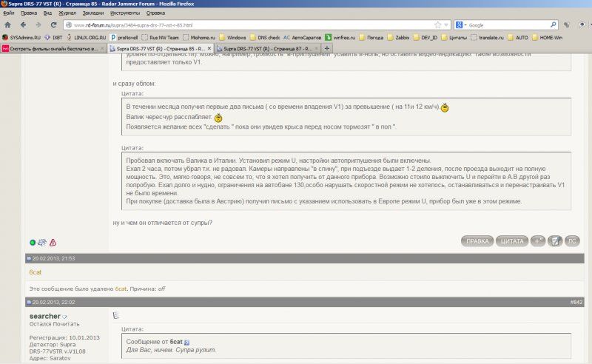Open the Закладки menu
592x364 pixels.
pyautogui.click(x=93, y=13)
